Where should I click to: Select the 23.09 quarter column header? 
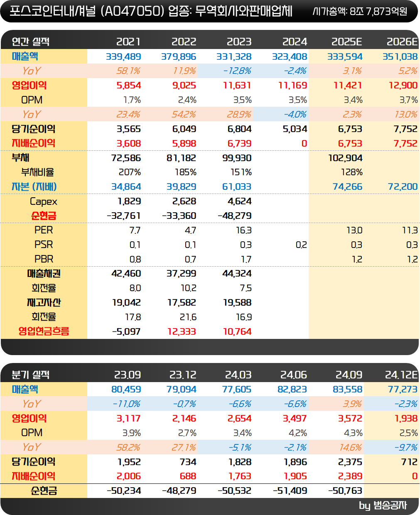(128, 375)
